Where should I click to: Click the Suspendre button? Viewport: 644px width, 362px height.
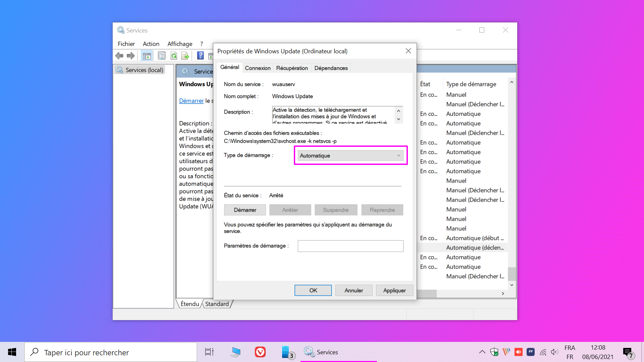click(336, 210)
